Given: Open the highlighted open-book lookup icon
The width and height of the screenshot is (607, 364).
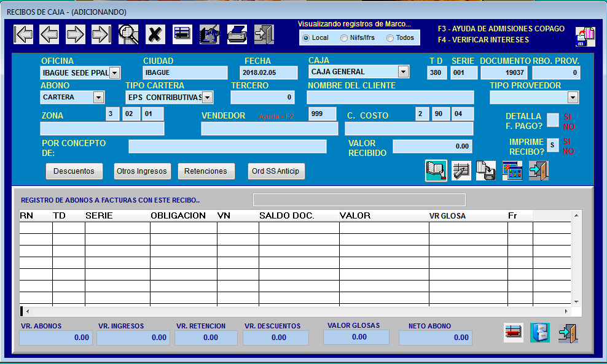Looking at the screenshot, I should [436, 171].
